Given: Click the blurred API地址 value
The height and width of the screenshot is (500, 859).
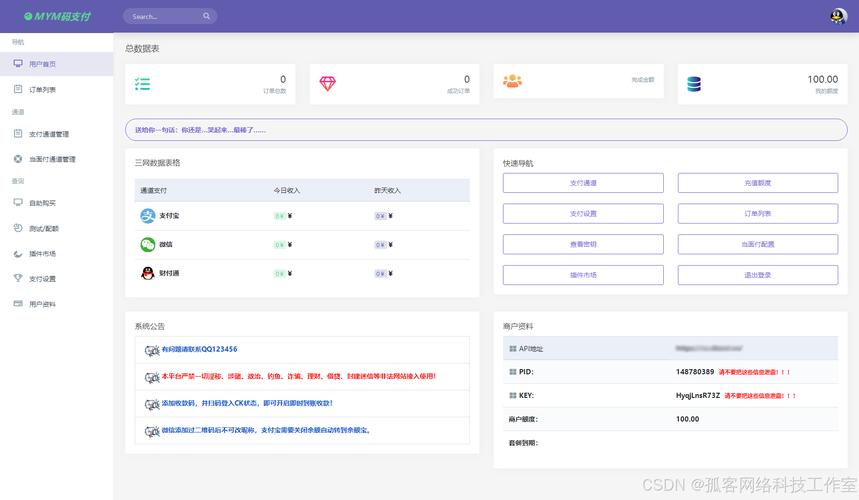Looking at the screenshot, I should pos(709,348).
